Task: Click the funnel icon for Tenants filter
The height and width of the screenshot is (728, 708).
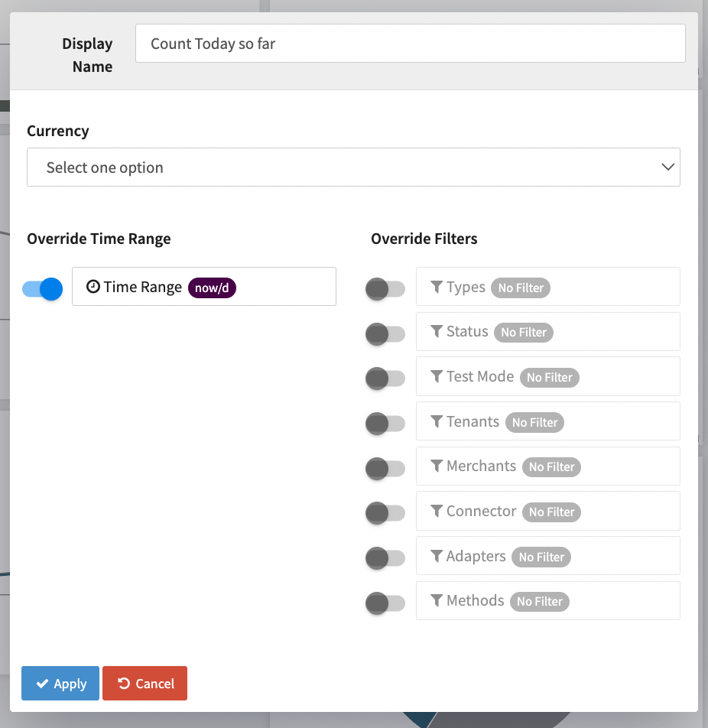Action: [x=437, y=421]
